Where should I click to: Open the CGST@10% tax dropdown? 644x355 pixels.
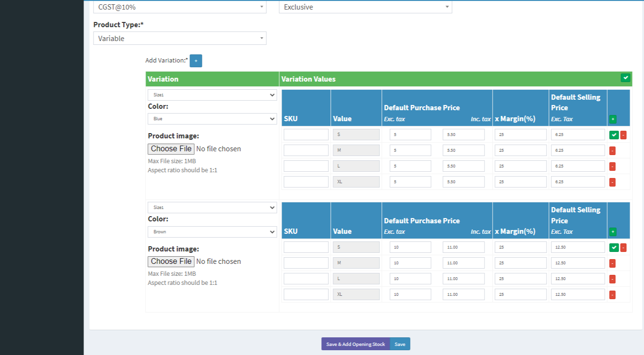pyautogui.click(x=179, y=7)
